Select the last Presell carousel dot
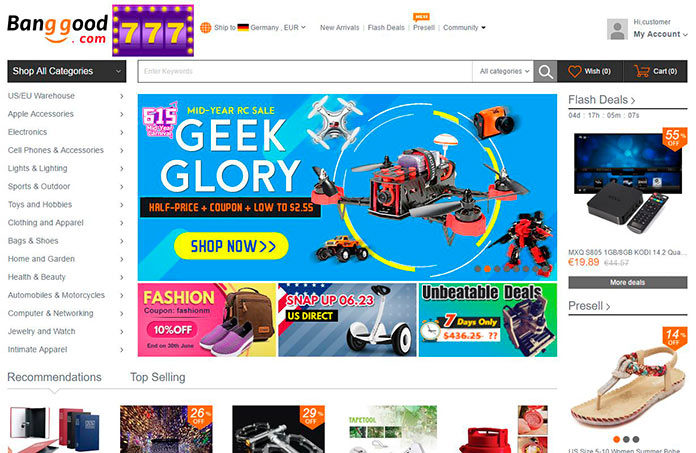Screen dimensions: 696x453 pyautogui.click(x=636, y=439)
